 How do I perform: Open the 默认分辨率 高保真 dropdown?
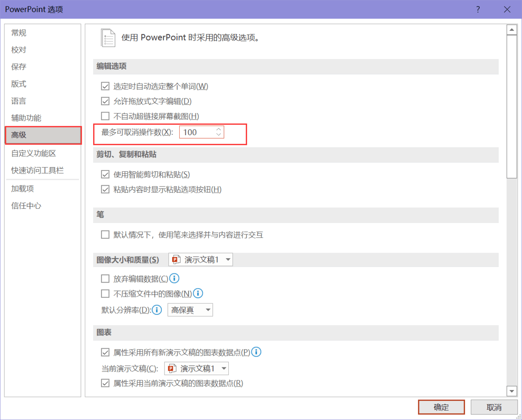(190, 310)
